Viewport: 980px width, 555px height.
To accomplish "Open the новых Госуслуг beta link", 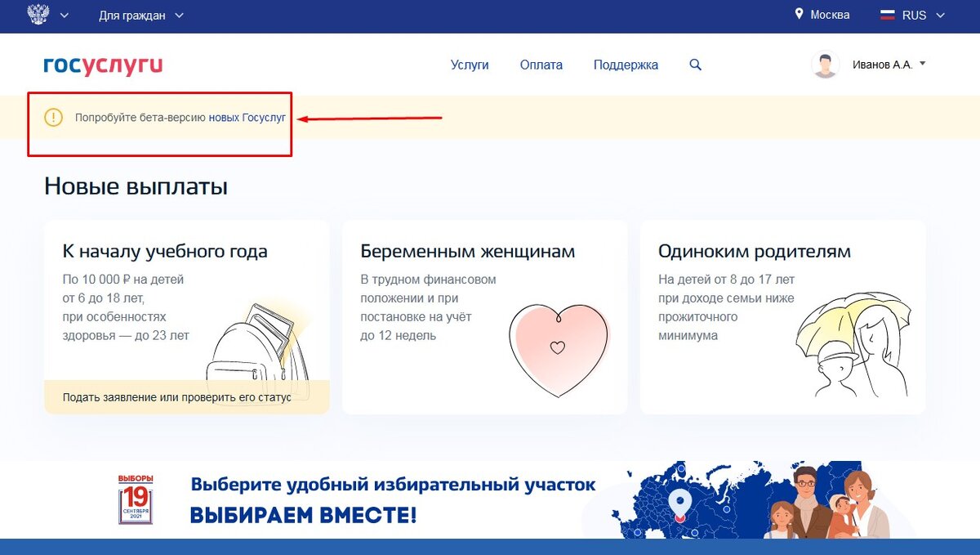I will point(249,118).
